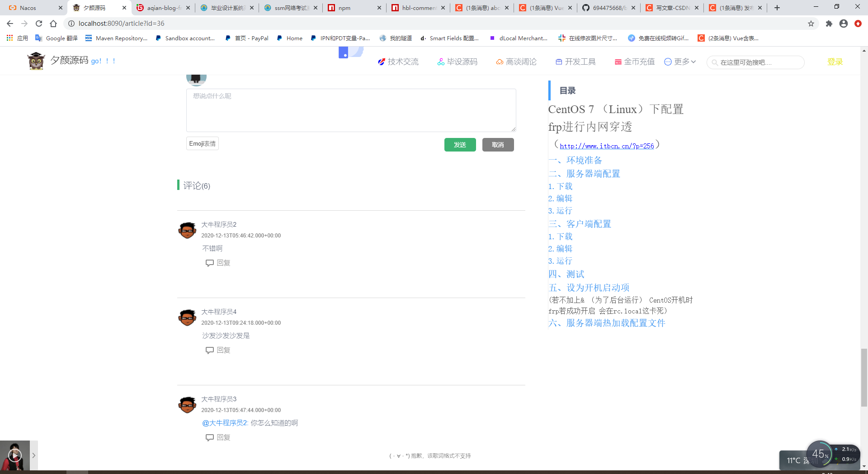Click the 夕颜源码 owl logo
868x474 pixels.
pyautogui.click(x=36, y=61)
